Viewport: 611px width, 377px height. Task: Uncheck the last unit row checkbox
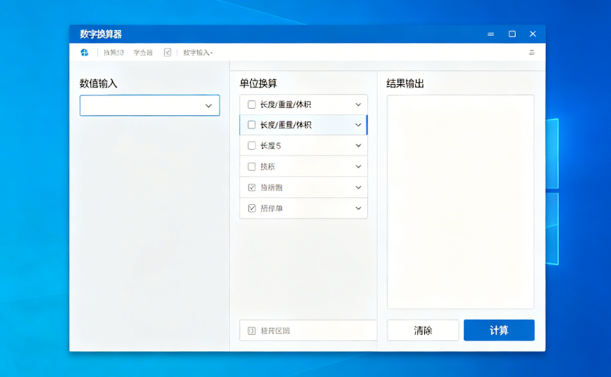[x=252, y=208]
